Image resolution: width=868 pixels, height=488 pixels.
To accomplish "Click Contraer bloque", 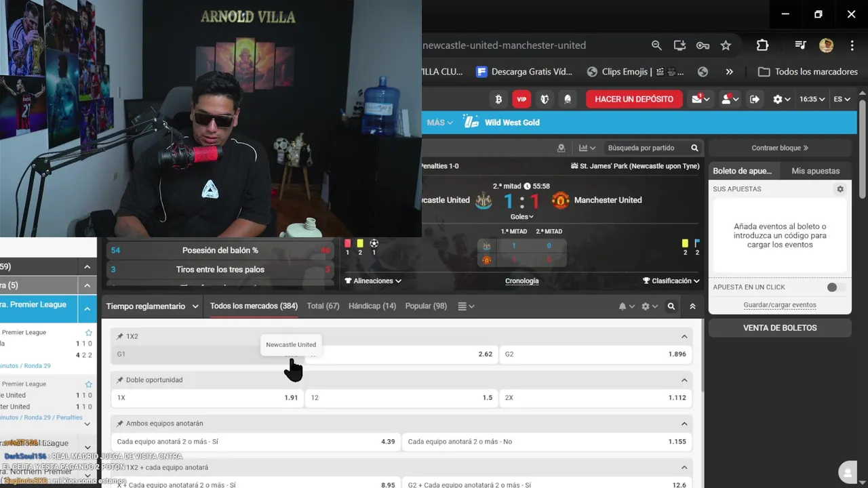I will [780, 148].
